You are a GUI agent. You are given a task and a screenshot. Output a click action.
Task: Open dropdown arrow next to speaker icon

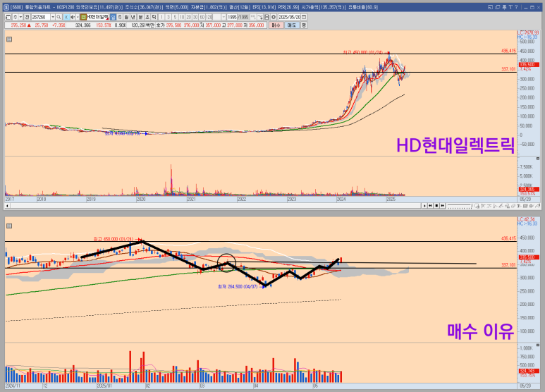tap(78, 17)
